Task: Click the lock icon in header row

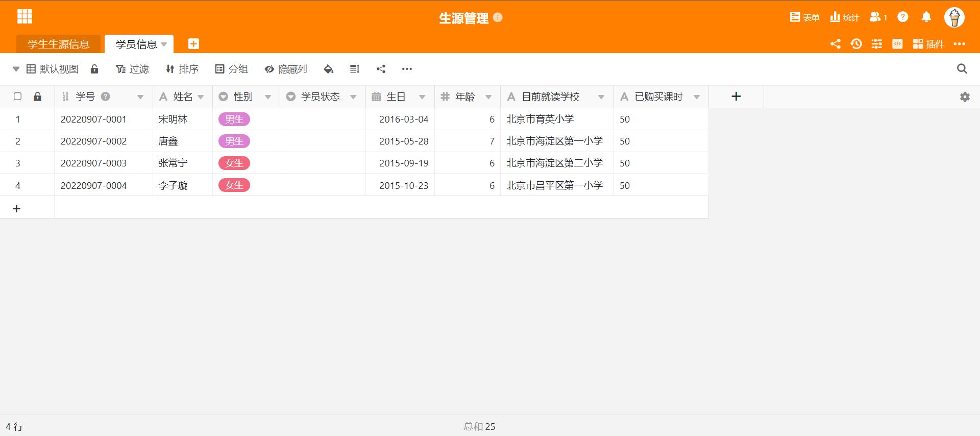Action: (x=37, y=96)
